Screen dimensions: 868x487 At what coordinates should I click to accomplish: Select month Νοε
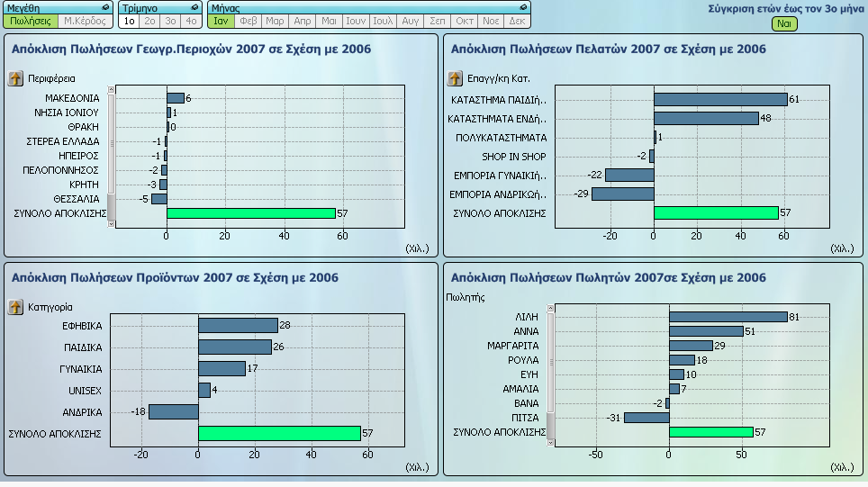click(x=491, y=21)
